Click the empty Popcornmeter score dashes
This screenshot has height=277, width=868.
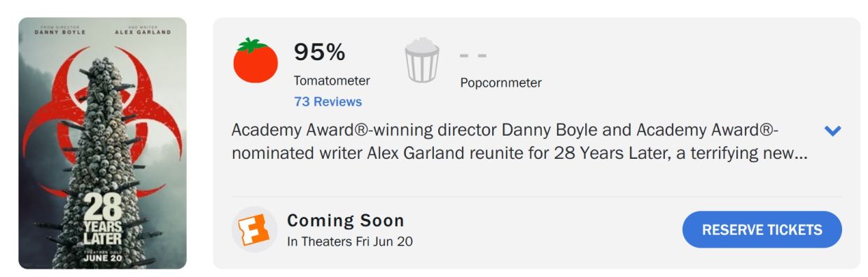click(473, 55)
